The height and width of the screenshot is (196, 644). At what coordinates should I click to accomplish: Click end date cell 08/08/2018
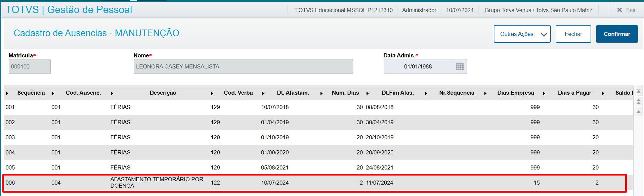pyautogui.click(x=380, y=107)
